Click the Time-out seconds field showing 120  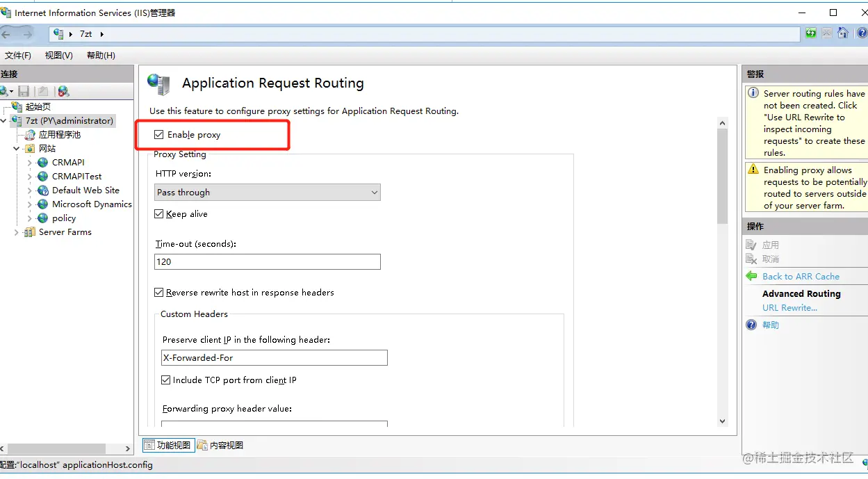[x=268, y=261]
